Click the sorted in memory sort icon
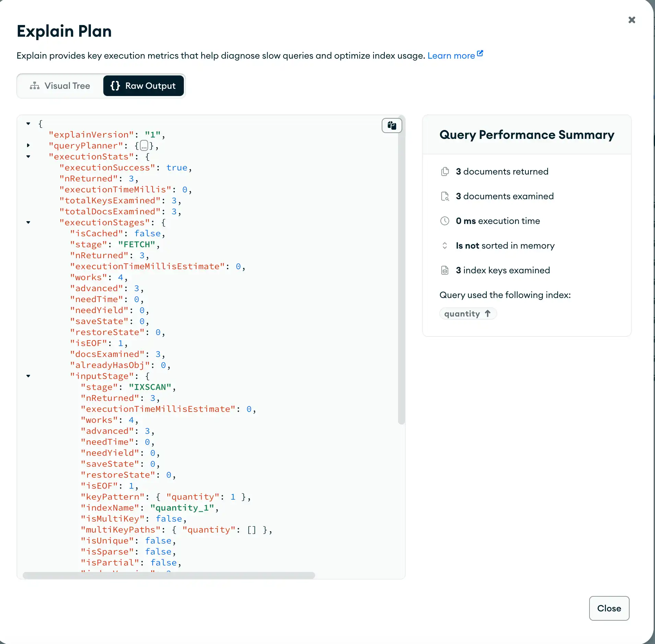Screen dimensions: 655x644 (x=445, y=246)
